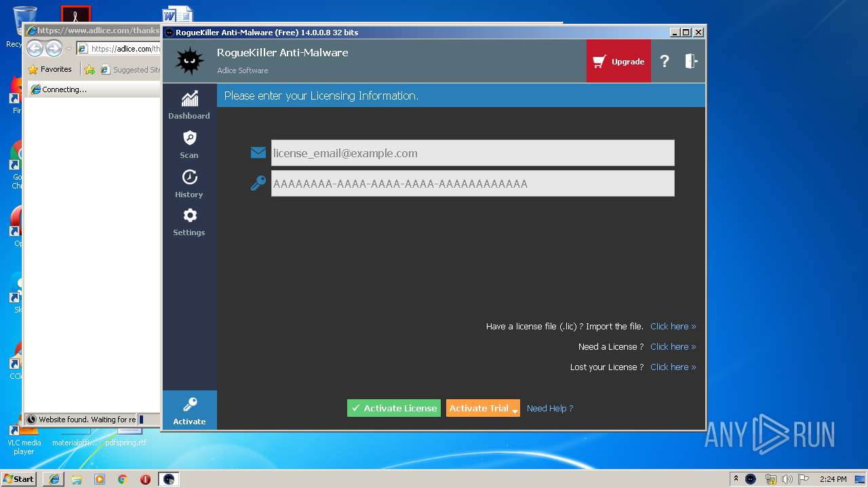Image resolution: width=868 pixels, height=488 pixels.
Task: Open Chrome from the taskbar
Action: tap(123, 479)
